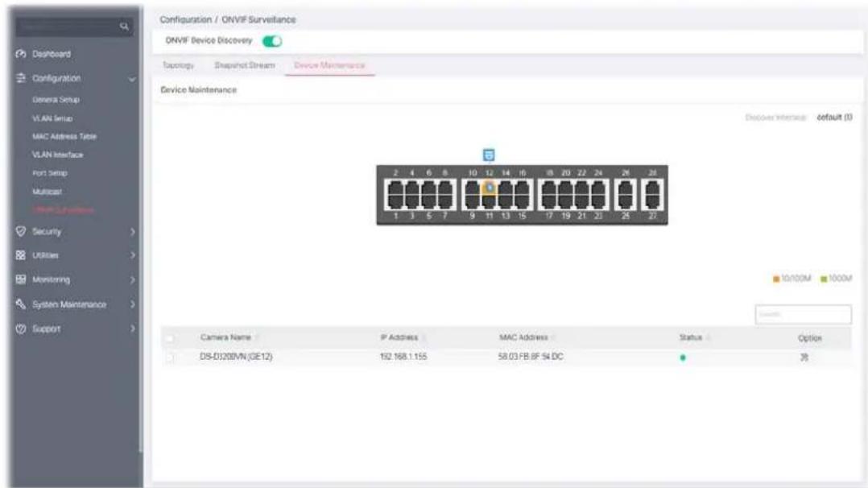
Task: Click the orange 10/100M legend swatch
Action: pyautogui.click(x=776, y=279)
